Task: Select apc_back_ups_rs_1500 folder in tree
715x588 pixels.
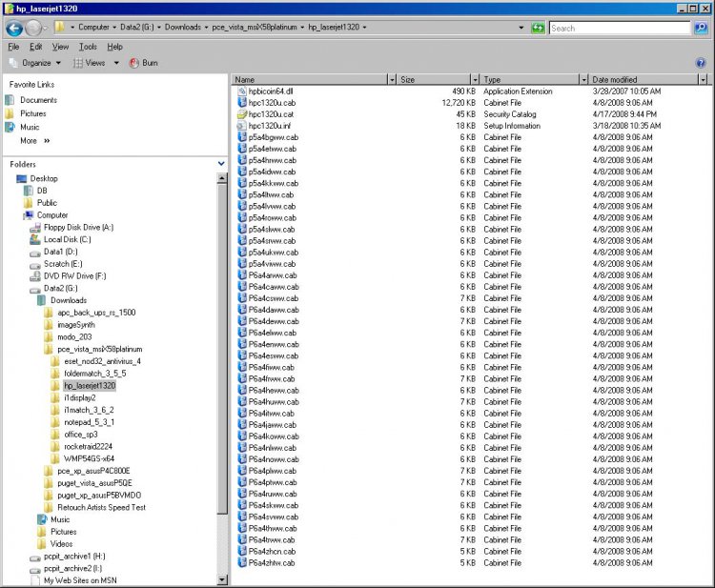Action: click(x=96, y=313)
